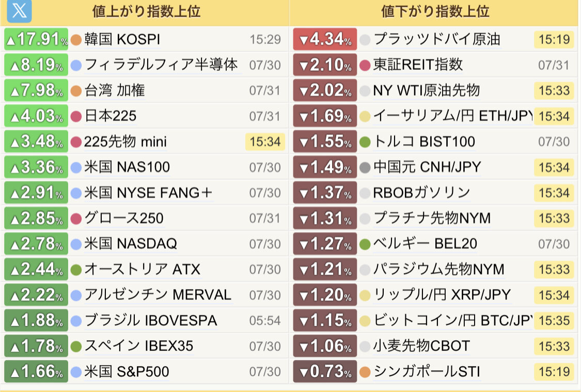Click the green dot beside オーストリア ATX
The width and height of the screenshot is (581, 392).
click(76, 270)
